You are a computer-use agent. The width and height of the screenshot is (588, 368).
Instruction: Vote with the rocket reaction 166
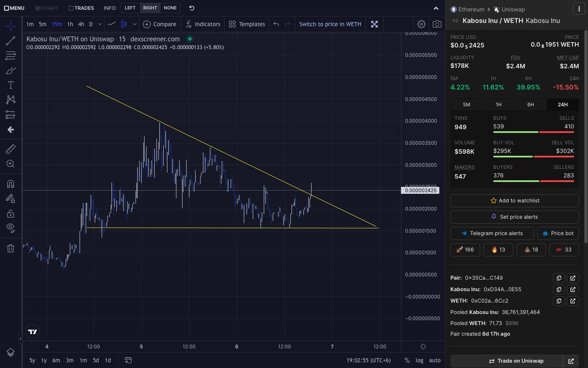click(x=465, y=250)
